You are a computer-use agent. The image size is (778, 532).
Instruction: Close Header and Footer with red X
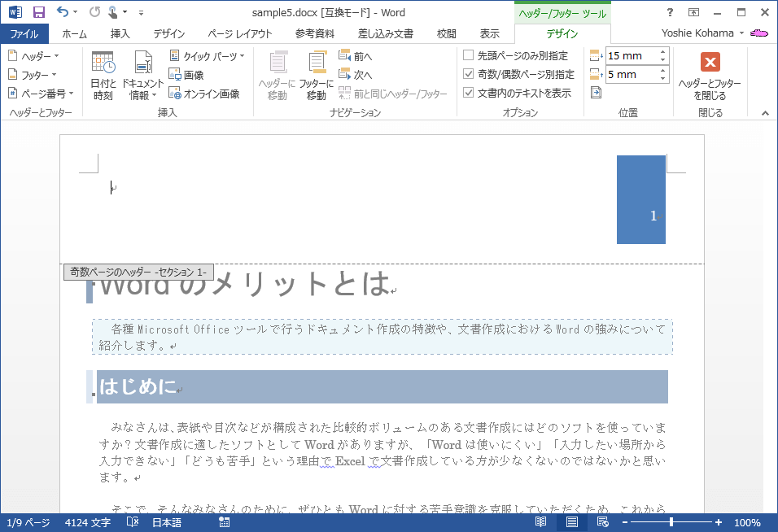[x=710, y=76]
